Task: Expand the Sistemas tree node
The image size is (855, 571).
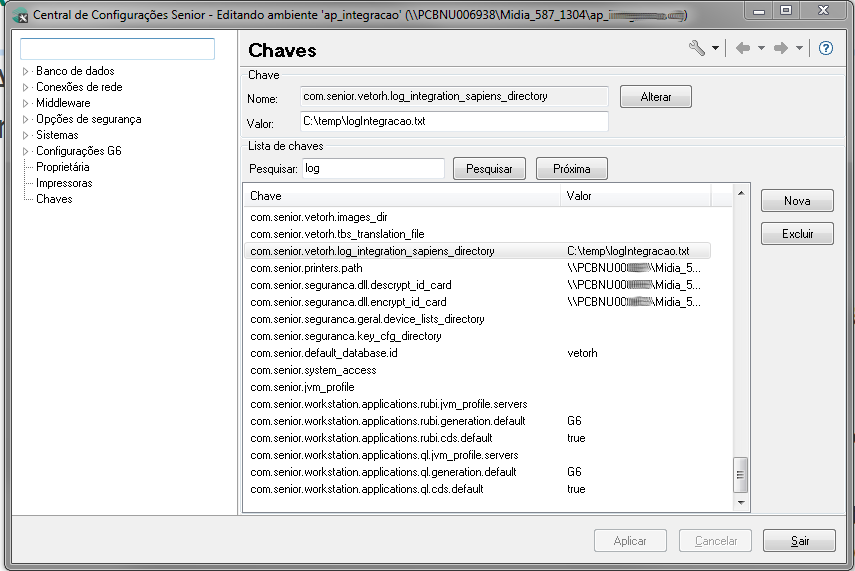Action: click(x=25, y=135)
